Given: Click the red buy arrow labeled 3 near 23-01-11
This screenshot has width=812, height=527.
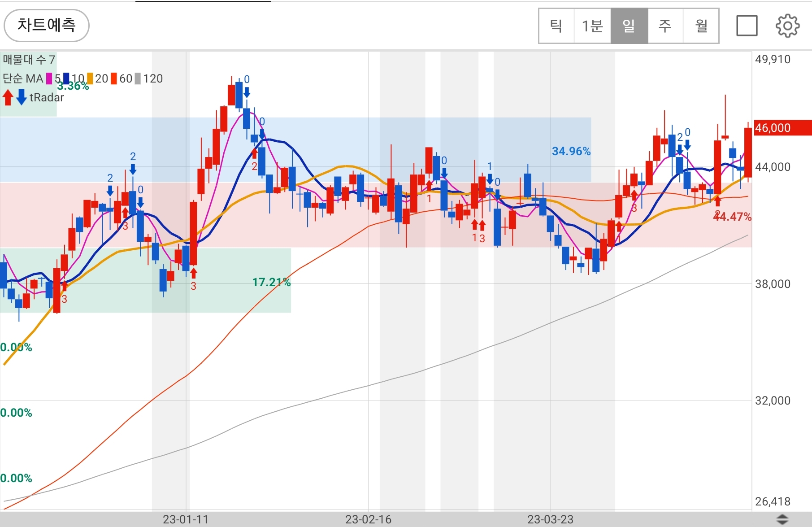Looking at the screenshot, I should click(194, 273).
